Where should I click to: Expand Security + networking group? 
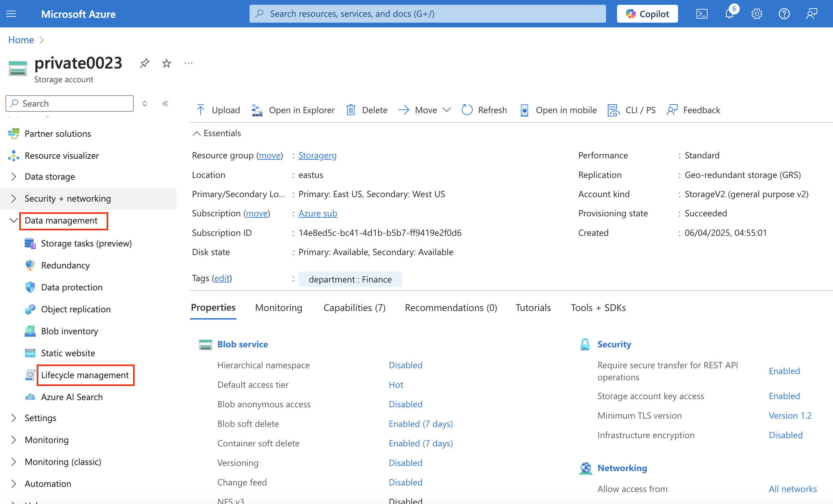pos(68,199)
